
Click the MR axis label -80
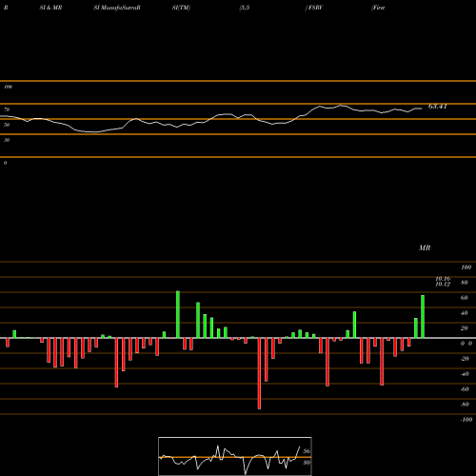pos(465,405)
